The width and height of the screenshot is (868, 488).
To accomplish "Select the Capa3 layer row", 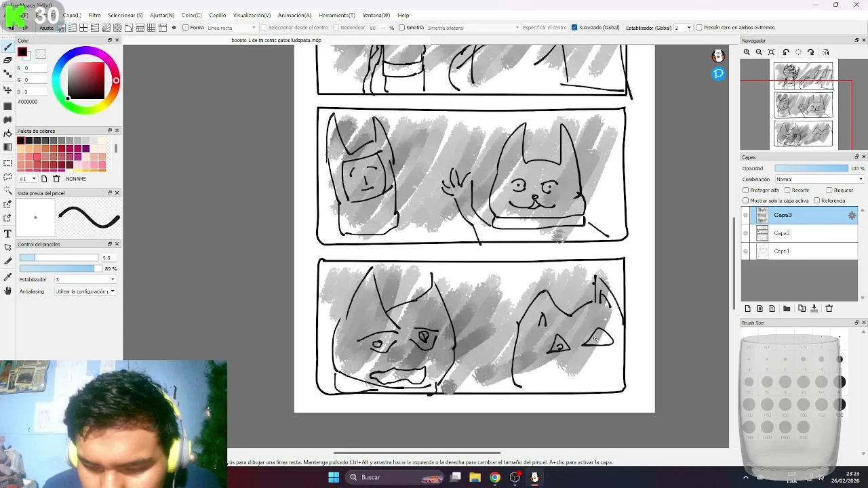I will 804,216.
